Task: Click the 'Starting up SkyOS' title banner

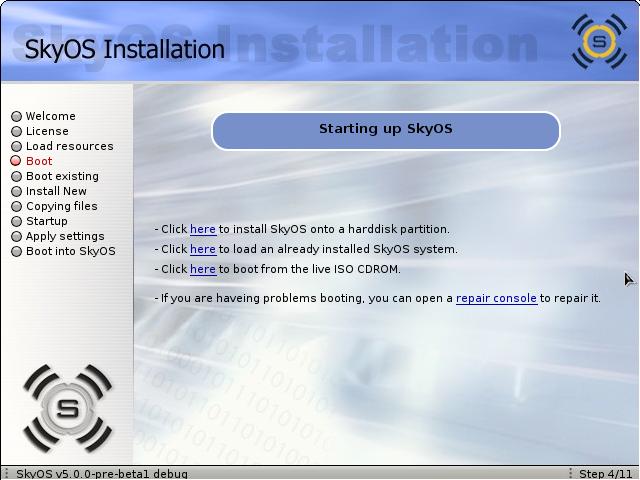Action: (386, 131)
